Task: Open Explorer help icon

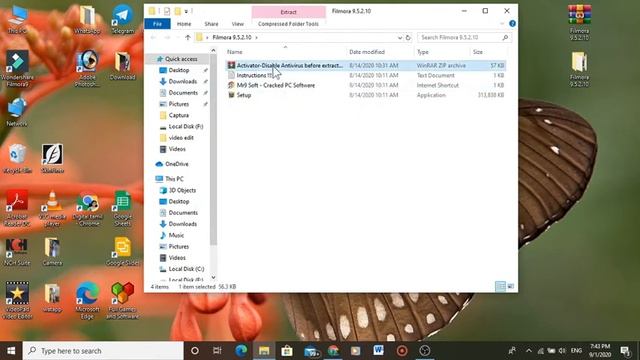Action: (x=512, y=24)
